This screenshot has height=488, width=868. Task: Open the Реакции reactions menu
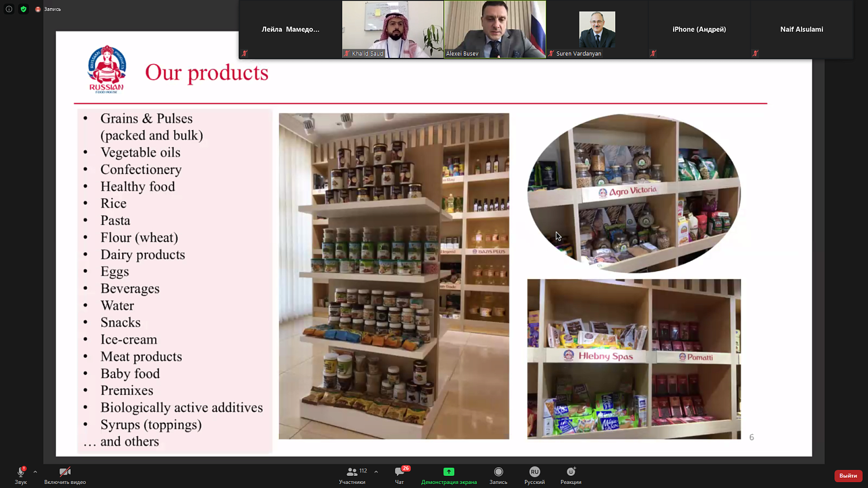click(571, 475)
